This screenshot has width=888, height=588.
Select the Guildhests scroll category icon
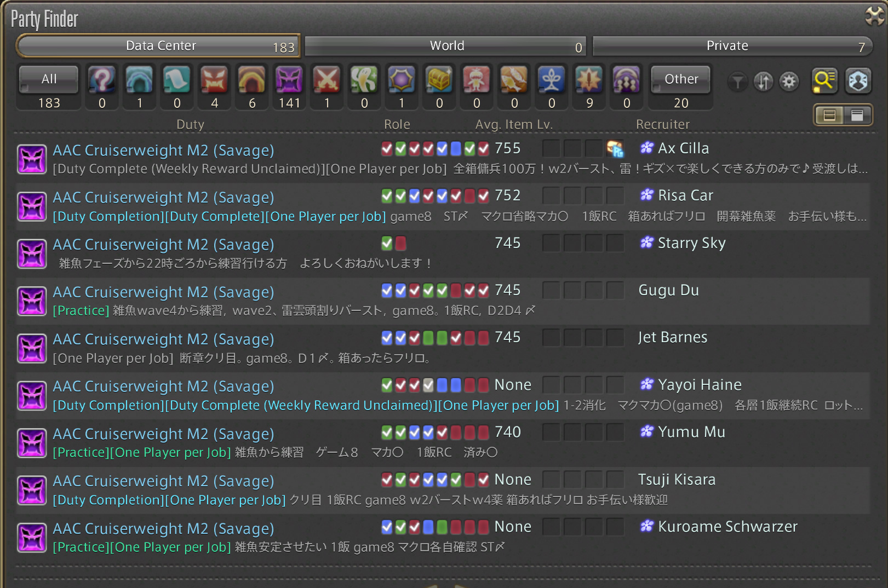pos(177,80)
